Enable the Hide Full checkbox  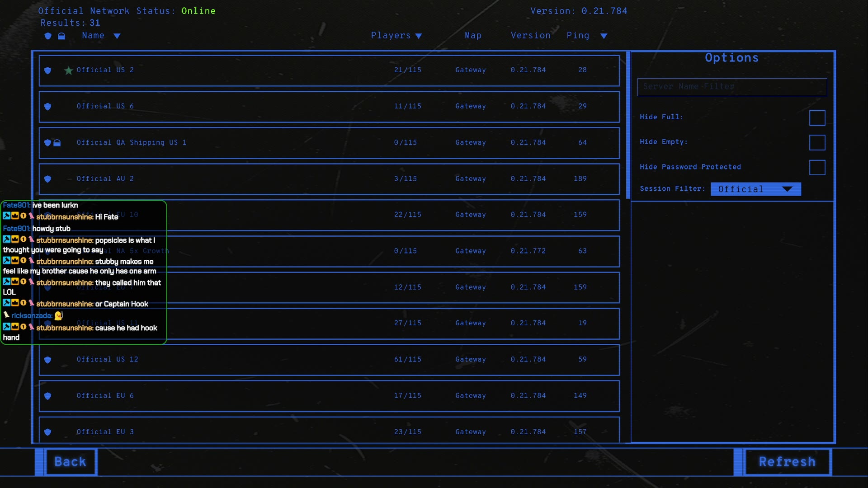click(817, 118)
